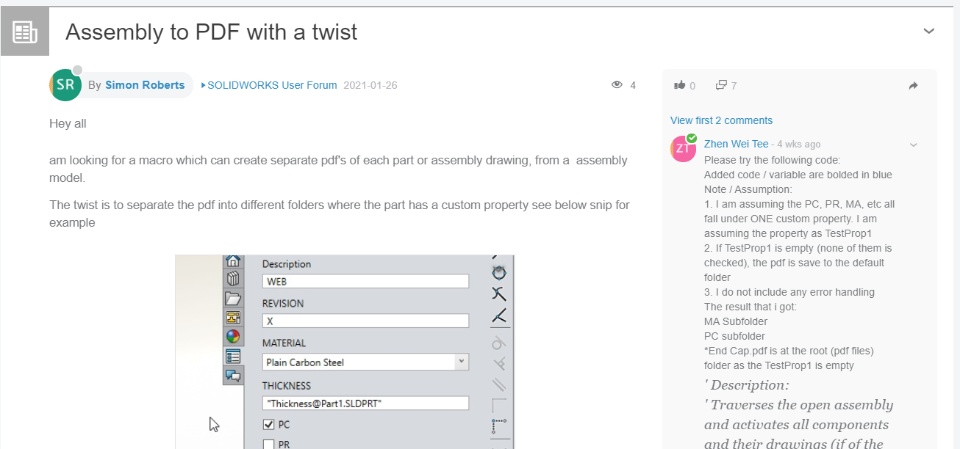This screenshot has width=960, height=449.
Task: Click the views eye icon
Action: (617, 85)
